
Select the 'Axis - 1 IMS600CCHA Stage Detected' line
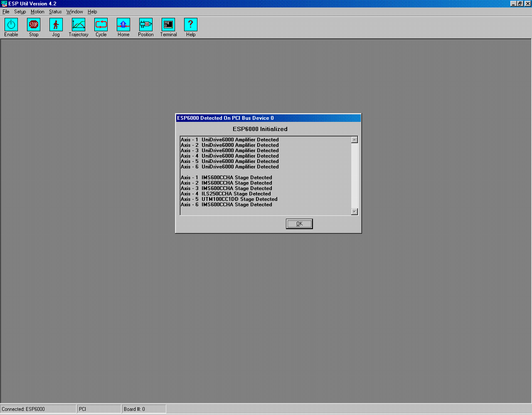point(227,178)
